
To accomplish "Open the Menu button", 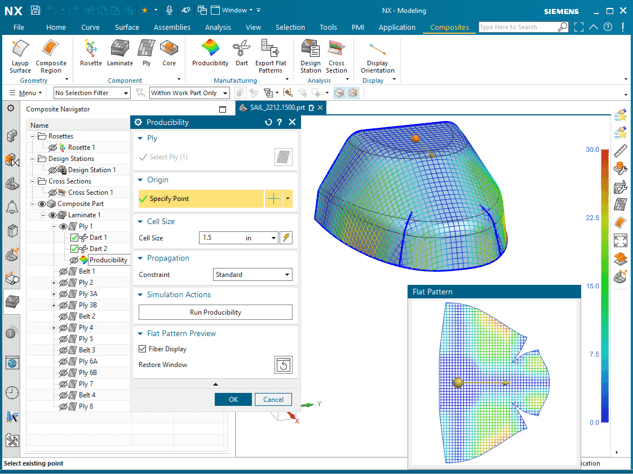I will 26,93.
